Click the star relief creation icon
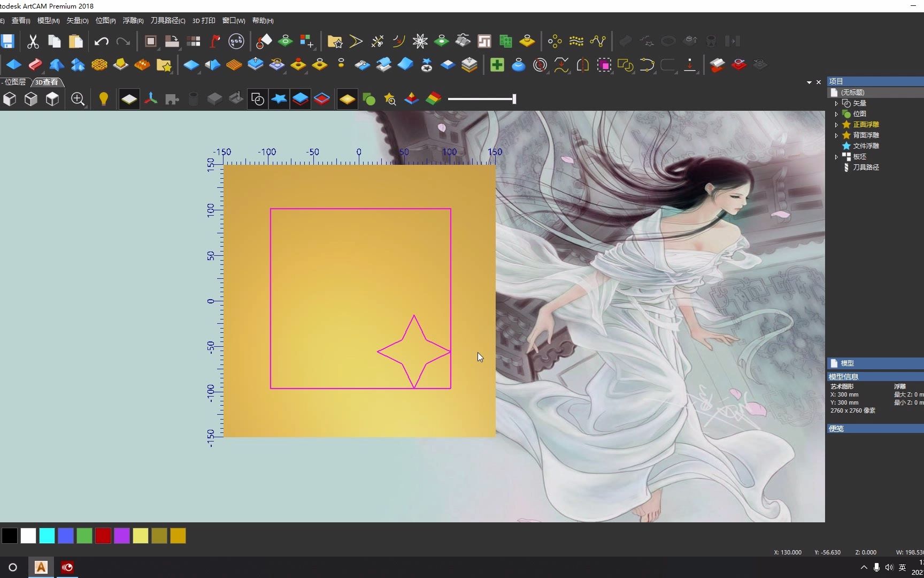The width and height of the screenshot is (924, 578). (x=279, y=98)
